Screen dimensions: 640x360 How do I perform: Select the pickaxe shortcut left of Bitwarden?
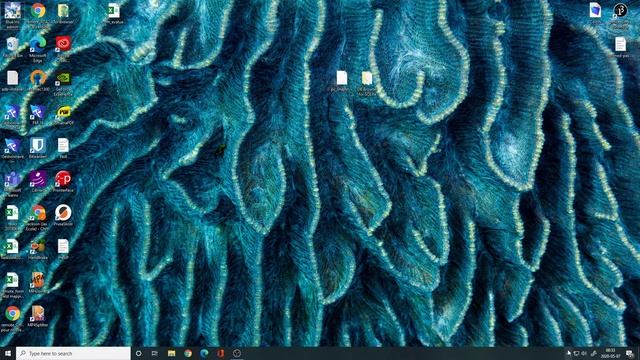[x=12, y=145]
